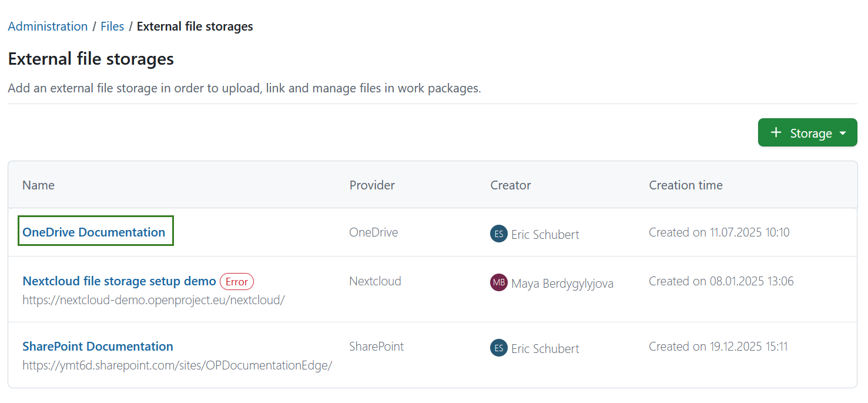
Task: Click Eric Schubert's name in the SharePoint row
Action: pyautogui.click(x=545, y=348)
